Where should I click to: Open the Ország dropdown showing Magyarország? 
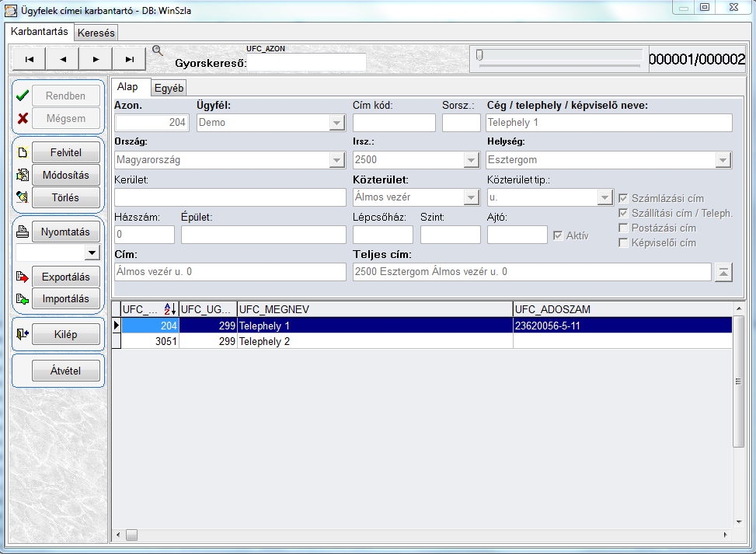[337, 160]
